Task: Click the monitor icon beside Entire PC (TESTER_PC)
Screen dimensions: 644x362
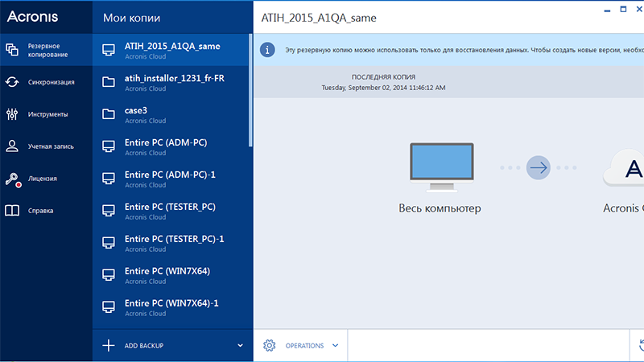Action: (109, 211)
